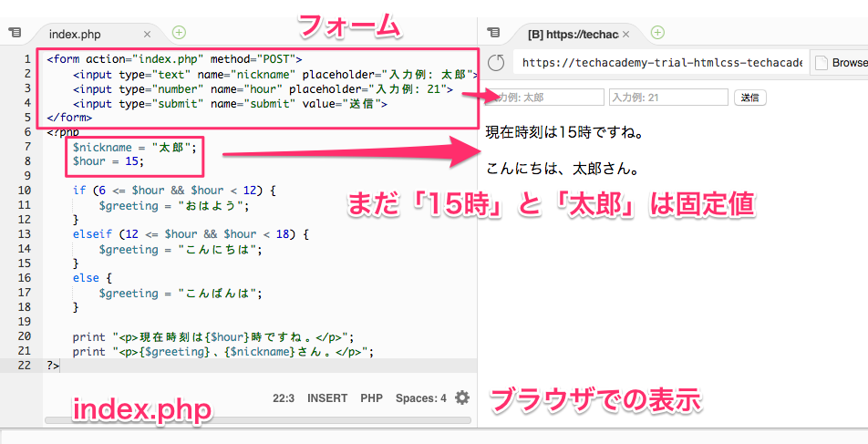868x444 pixels.
Task: Add a new tab in preview pane
Action: [x=656, y=33]
